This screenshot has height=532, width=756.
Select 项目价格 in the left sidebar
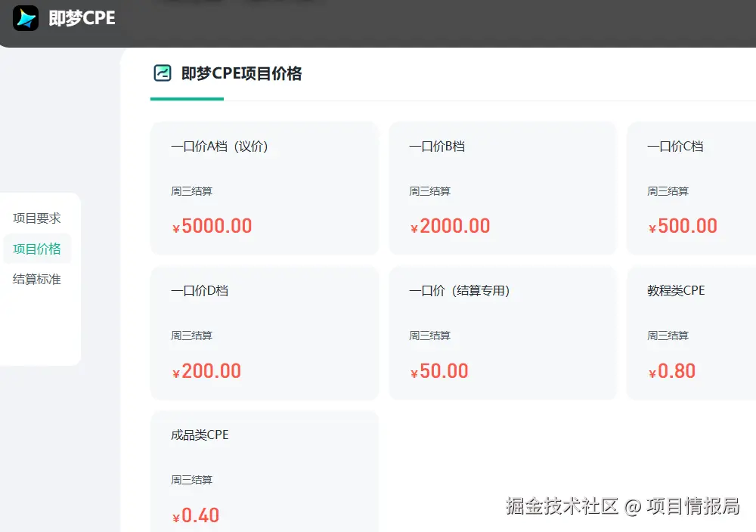[36, 249]
